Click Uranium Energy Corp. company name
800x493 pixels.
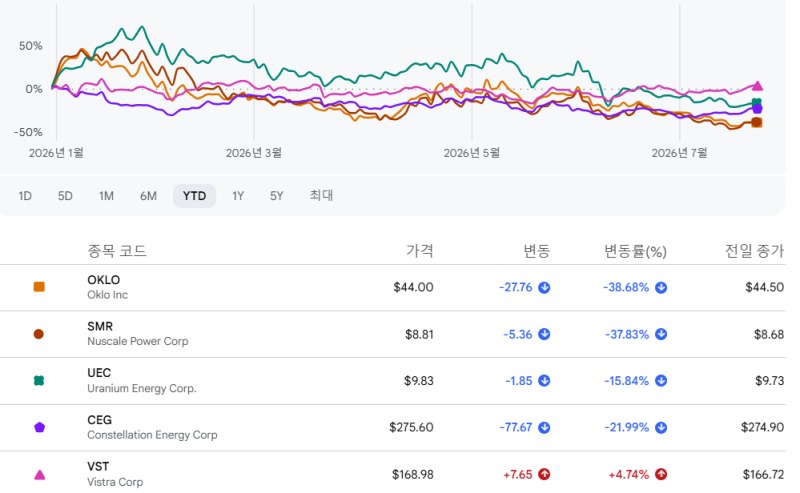click(142, 388)
